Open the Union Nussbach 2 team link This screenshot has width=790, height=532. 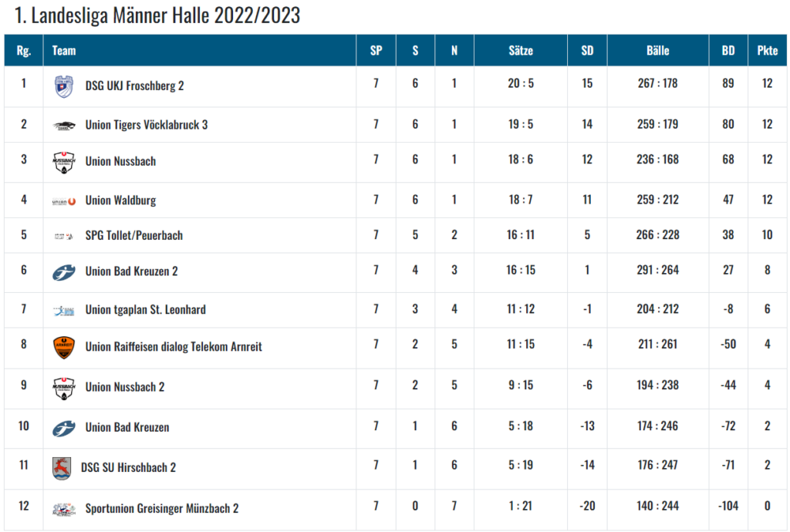[125, 387]
